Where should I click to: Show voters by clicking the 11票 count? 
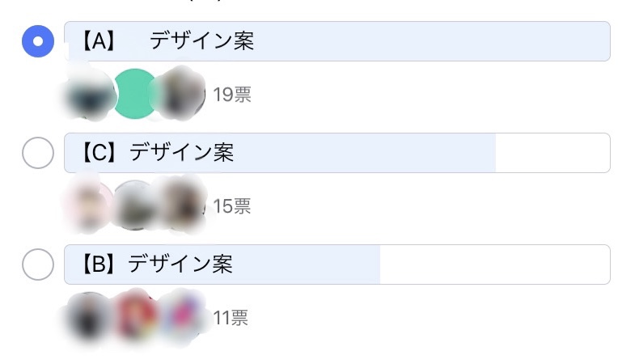click(x=231, y=318)
